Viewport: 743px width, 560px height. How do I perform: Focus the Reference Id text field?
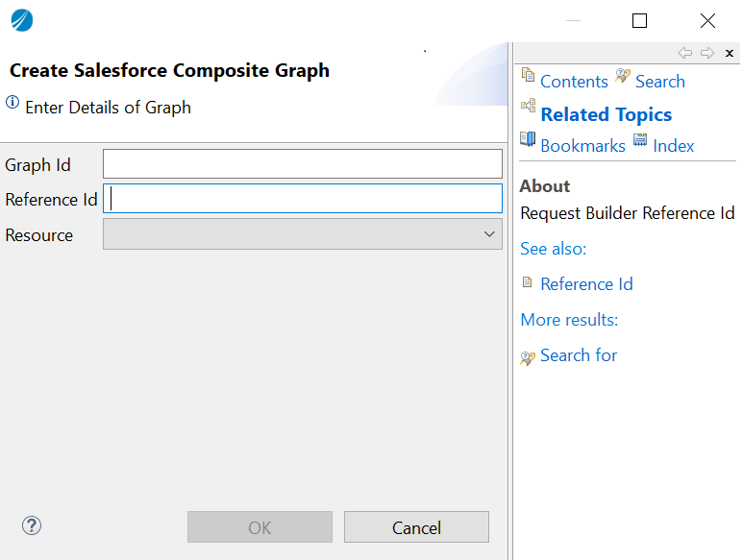[x=302, y=199]
